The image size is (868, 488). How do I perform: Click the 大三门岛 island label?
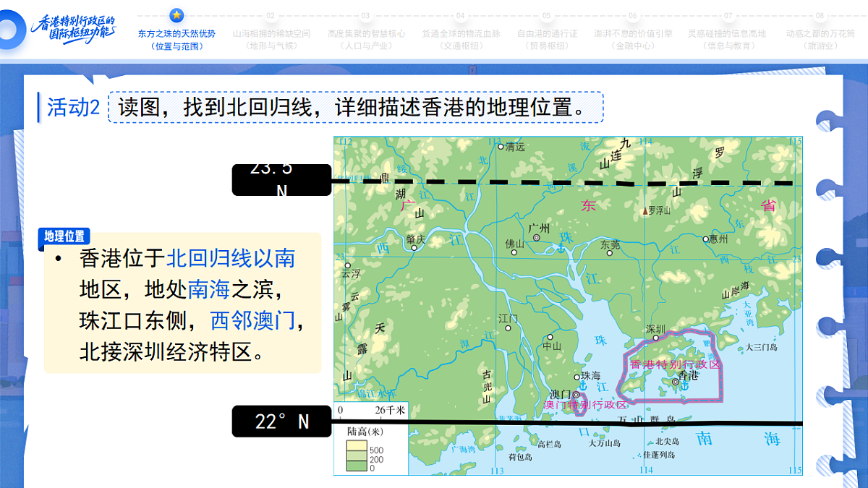[761, 347]
